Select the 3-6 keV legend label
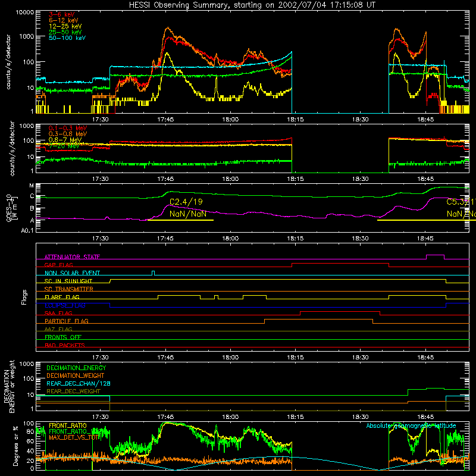476x476 pixels. pyautogui.click(x=61, y=14)
